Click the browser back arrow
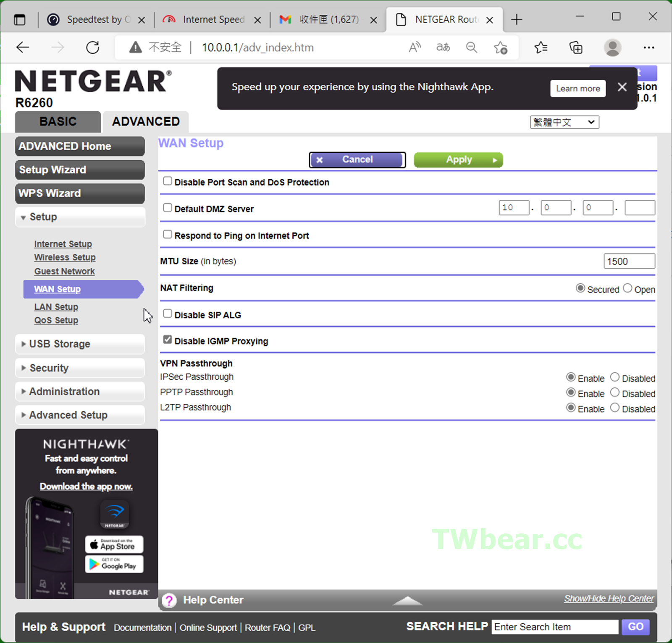The height and width of the screenshot is (643, 672). pyautogui.click(x=23, y=47)
